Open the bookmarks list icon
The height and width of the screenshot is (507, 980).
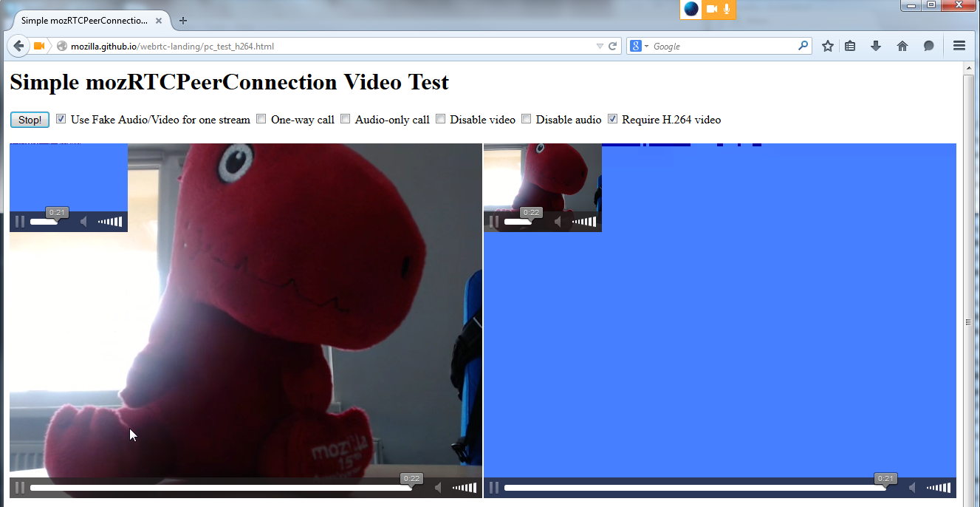pyautogui.click(x=850, y=46)
